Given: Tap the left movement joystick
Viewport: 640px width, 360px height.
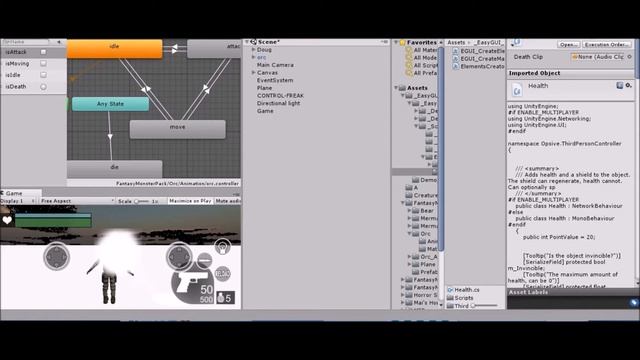Looking at the screenshot, I should pos(56,256).
